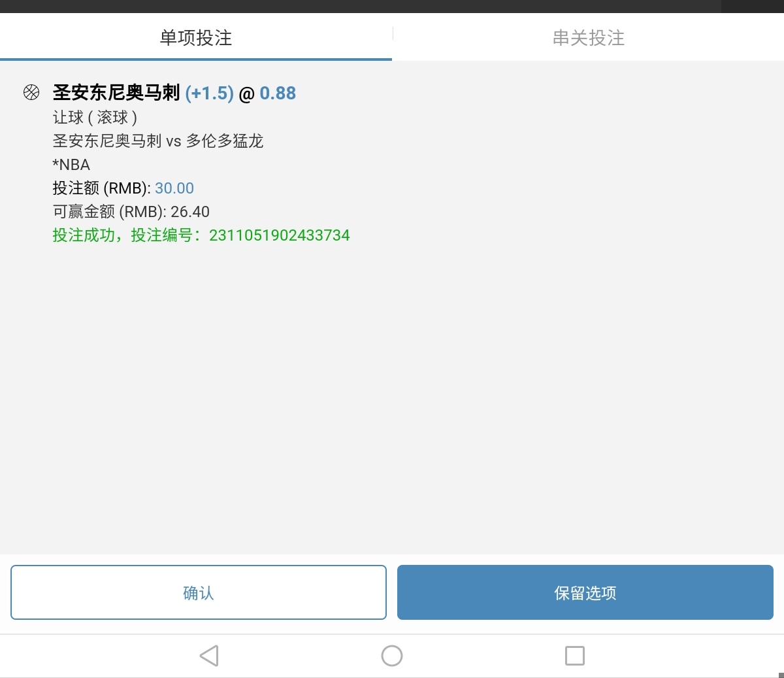Click the 让球 ( 滚球 ) bet type text
Viewport: 784px width, 678px height.
tap(95, 118)
